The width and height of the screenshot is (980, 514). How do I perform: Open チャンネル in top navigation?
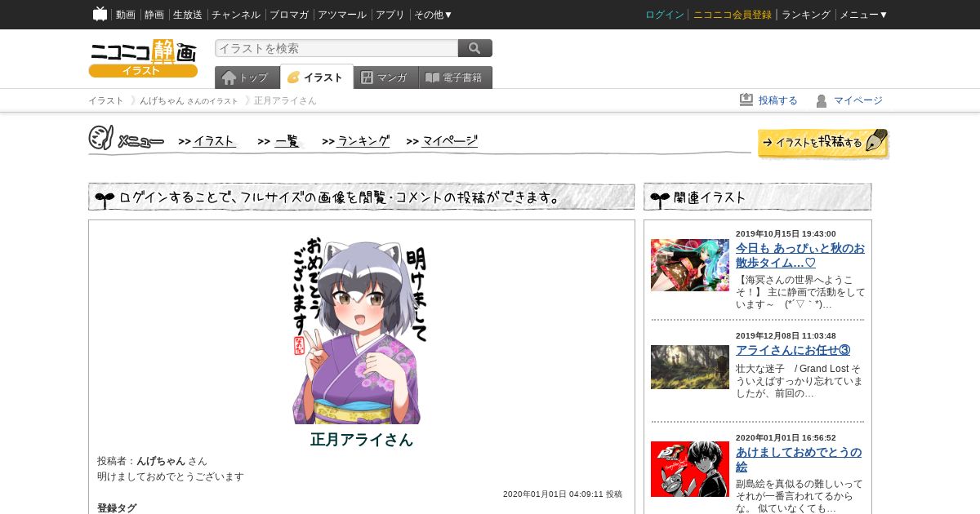[236, 15]
